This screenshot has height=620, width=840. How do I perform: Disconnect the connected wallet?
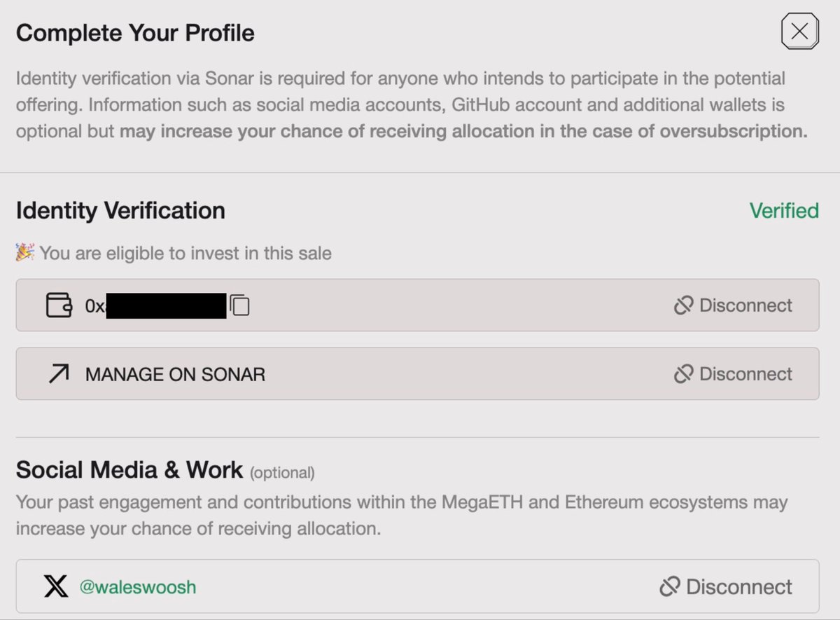coord(745,305)
